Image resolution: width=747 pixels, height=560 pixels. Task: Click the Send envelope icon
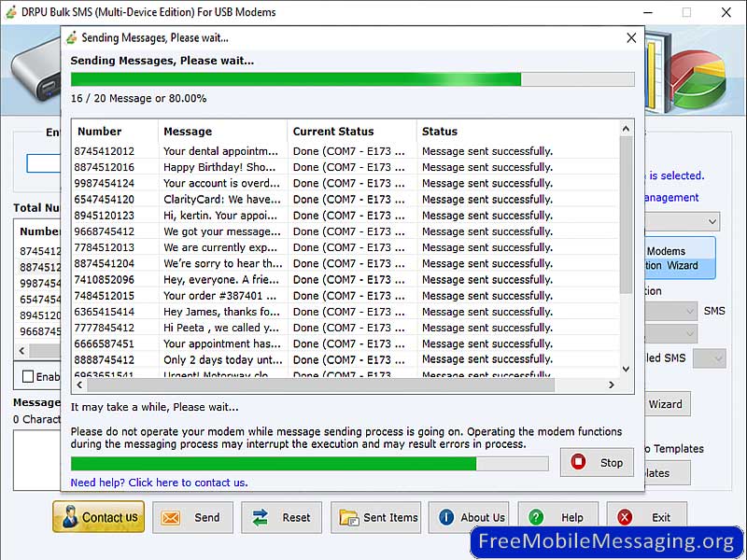[169, 518]
